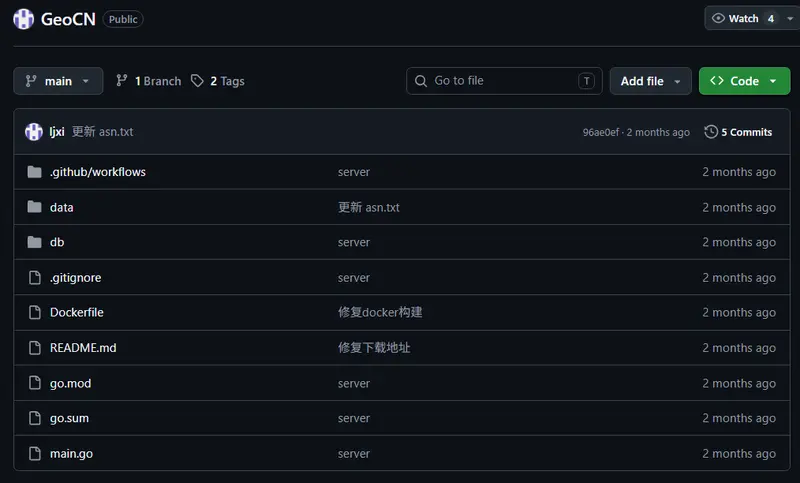Open the .gitignore file
800x483 pixels.
(76, 277)
